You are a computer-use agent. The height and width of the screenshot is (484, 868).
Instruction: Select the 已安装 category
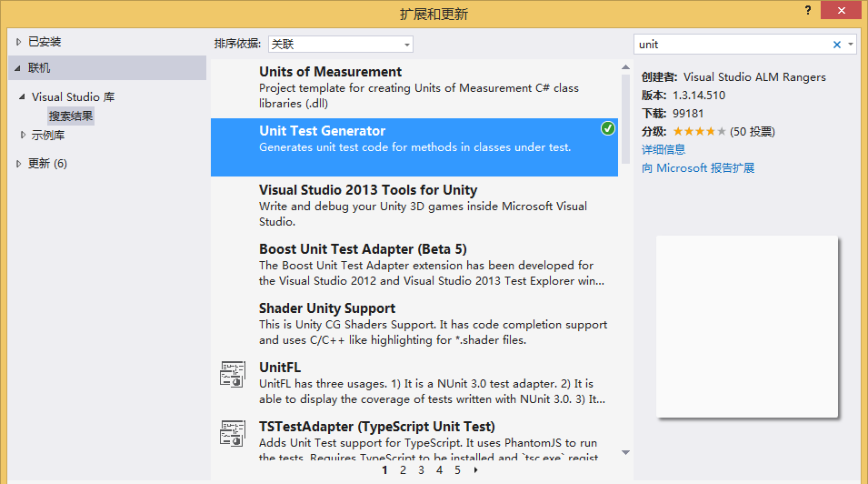(45, 42)
